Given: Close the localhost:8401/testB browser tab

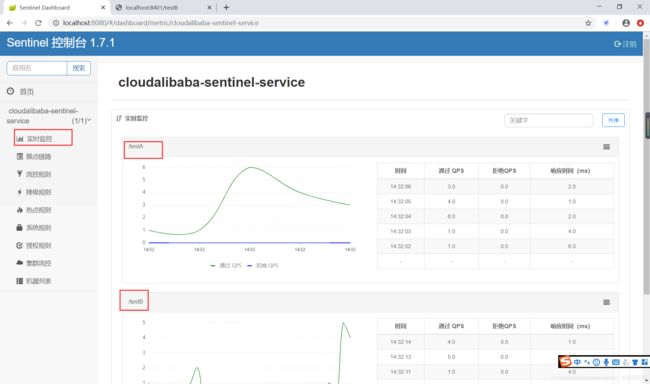Looking at the screenshot, I should click(x=209, y=7).
